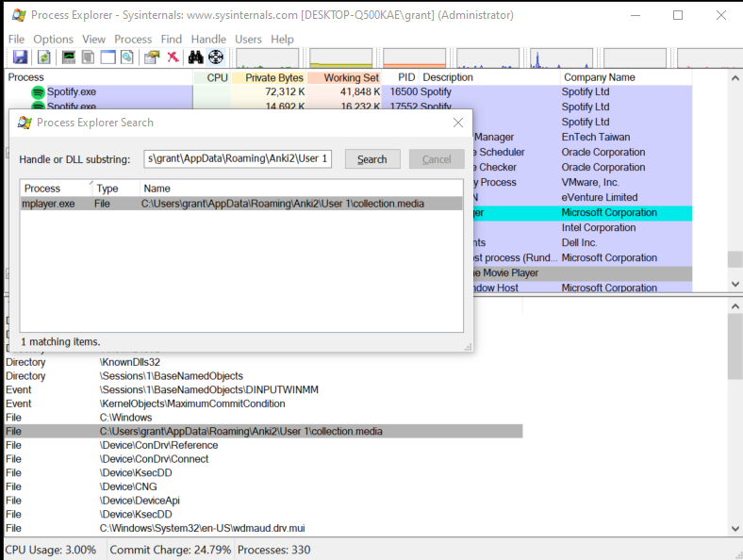Click the crosshair Find Window's Process icon

click(x=216, y=58)
